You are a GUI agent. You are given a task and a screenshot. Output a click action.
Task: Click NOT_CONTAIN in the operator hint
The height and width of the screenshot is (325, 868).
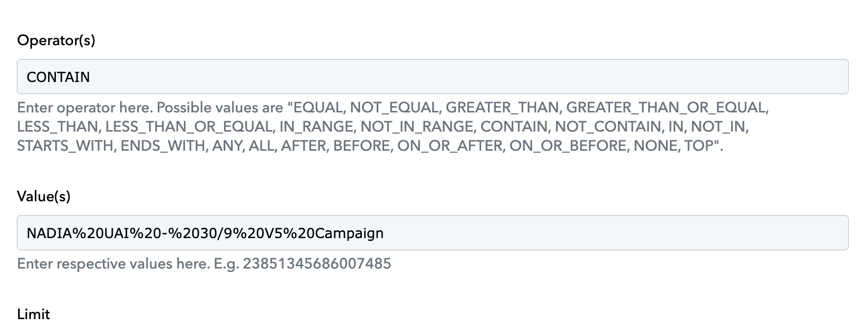pyautogui.click(x=608, y=127)
